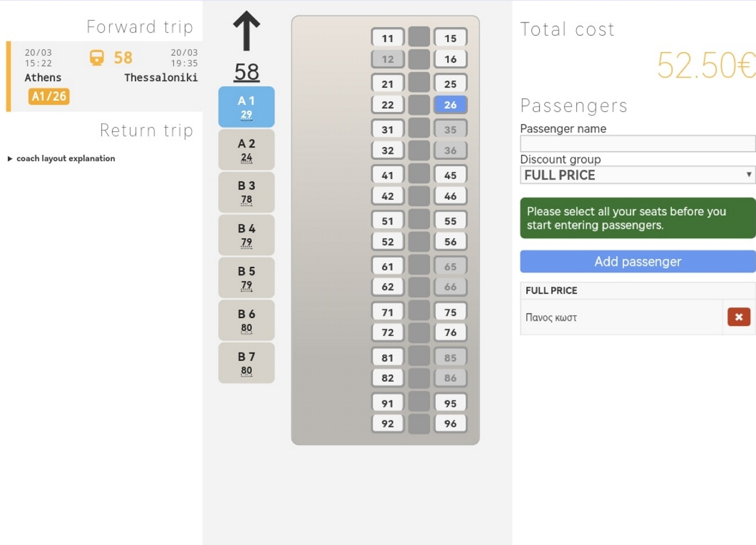Choose seat 96 at the coach end
The image size is (756, 545).
point(450,423)
